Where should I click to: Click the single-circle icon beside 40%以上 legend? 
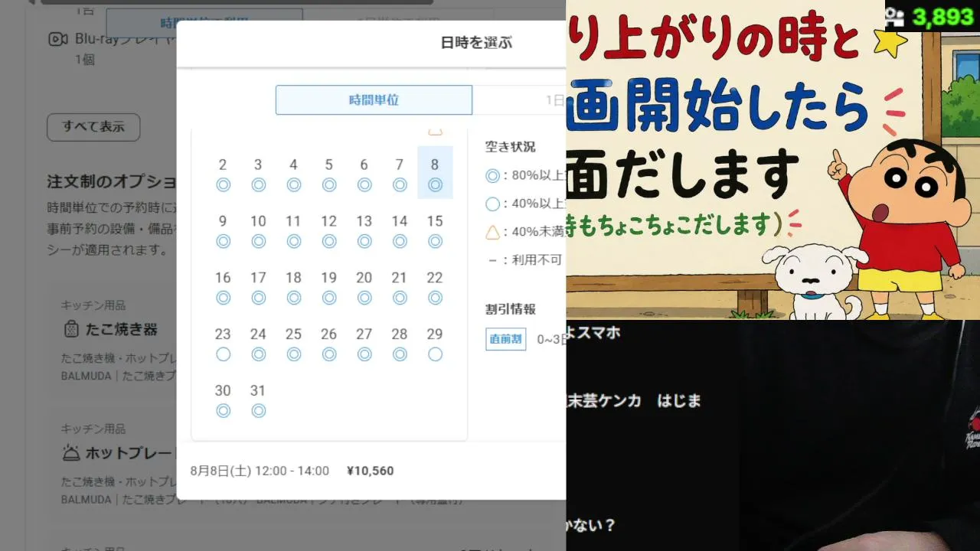point(492,204)
